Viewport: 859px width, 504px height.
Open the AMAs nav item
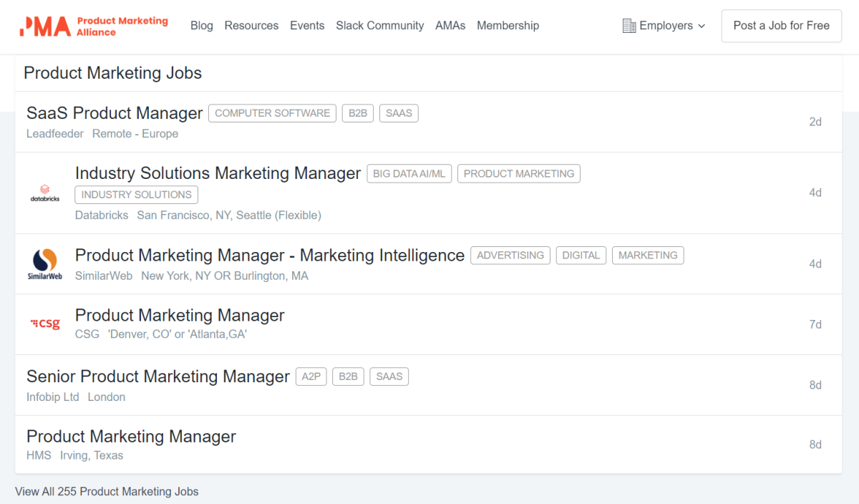[450, 26]
